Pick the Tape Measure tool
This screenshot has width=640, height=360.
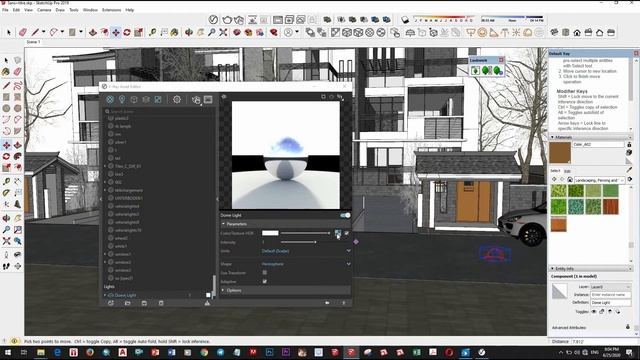tap(153, 32)
